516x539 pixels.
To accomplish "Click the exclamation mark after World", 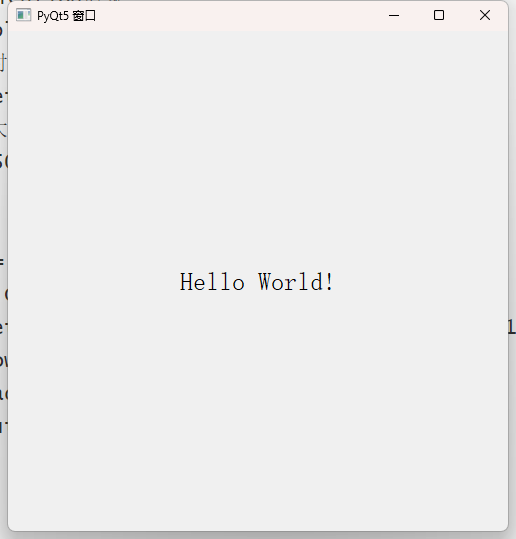I will coord(329,282).
